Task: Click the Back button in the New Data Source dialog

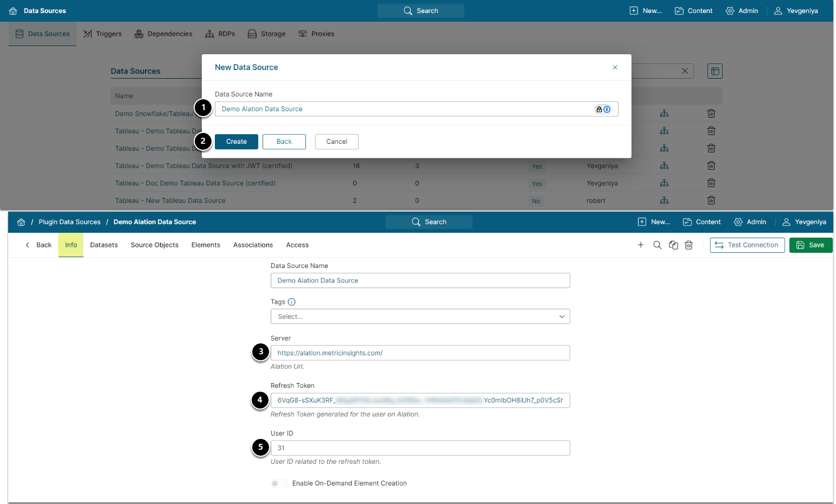Action: click(x=284, y=142)
